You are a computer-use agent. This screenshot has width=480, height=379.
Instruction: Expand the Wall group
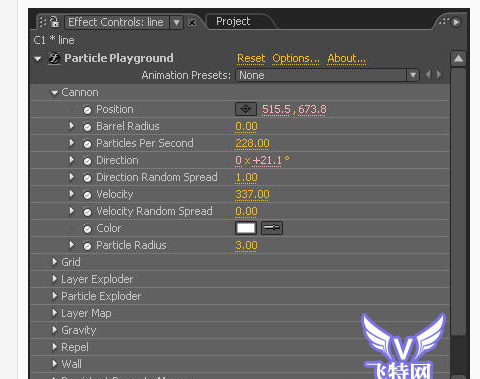pyautogui.click(x=55, y=364)
